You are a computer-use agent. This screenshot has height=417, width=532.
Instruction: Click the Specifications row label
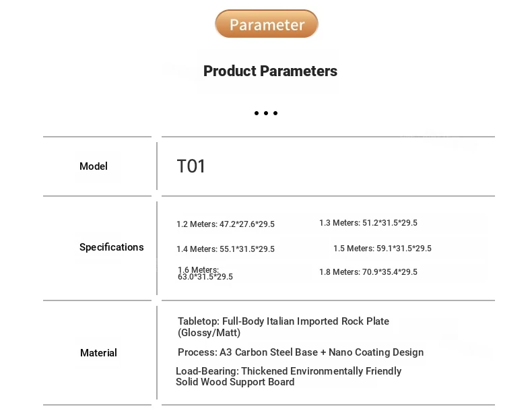click(x=112, y=247)
